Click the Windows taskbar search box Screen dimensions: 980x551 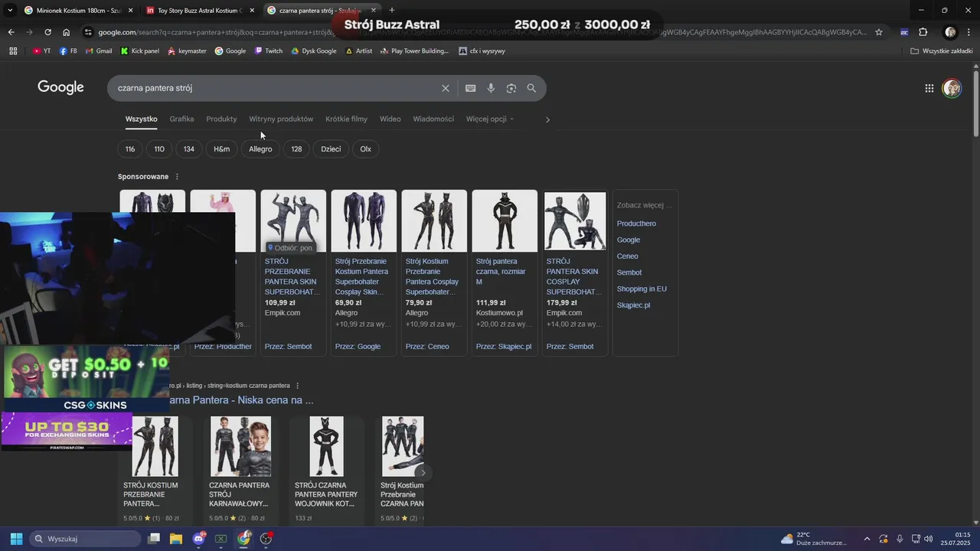84,539
